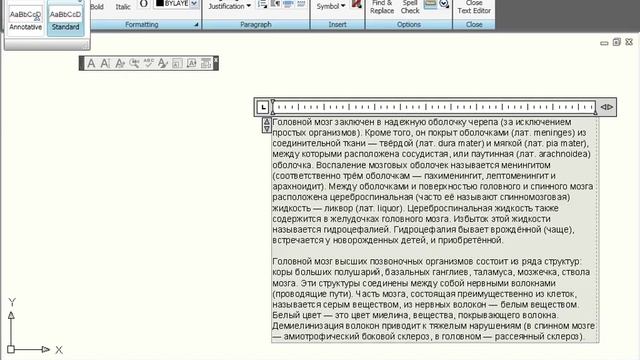Screen dimensions: 640x360
Task: Close the floating Text toolbar
Action: pos(216,60)
